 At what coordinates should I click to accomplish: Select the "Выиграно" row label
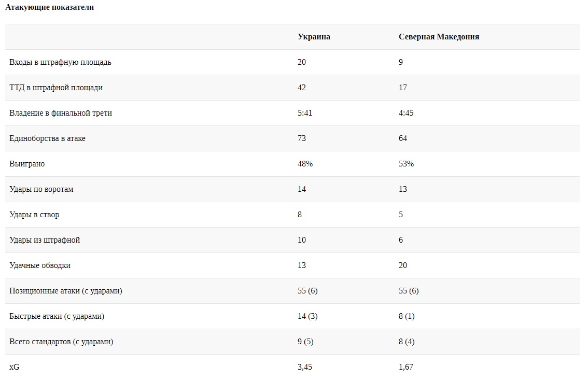coord(27,164)
